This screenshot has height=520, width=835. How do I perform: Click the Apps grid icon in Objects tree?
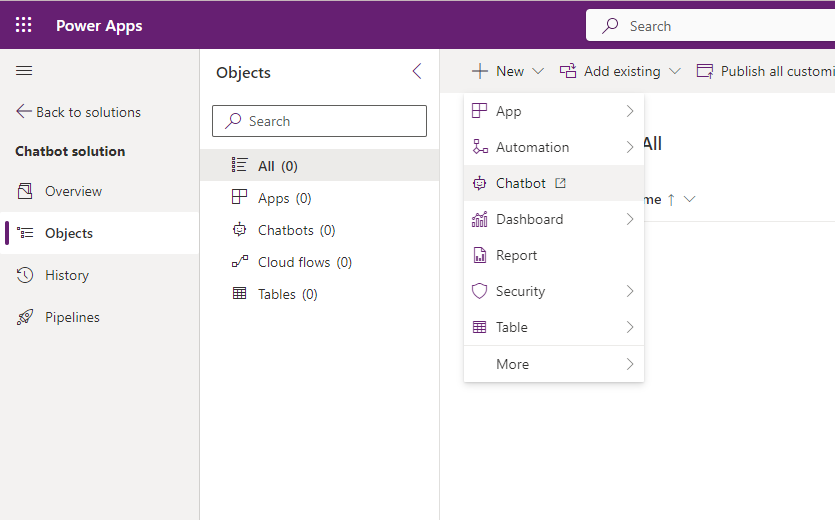click(x=239, y=197)
